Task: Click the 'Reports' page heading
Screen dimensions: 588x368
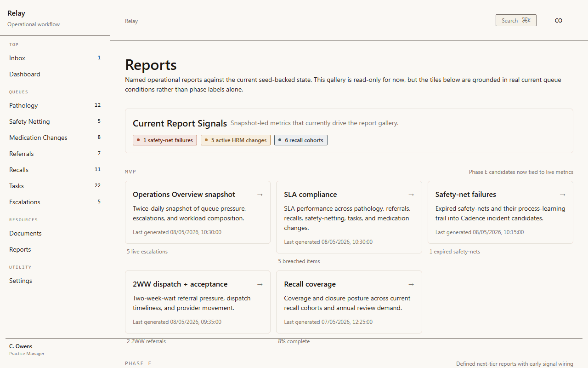Action: (151, 65)
